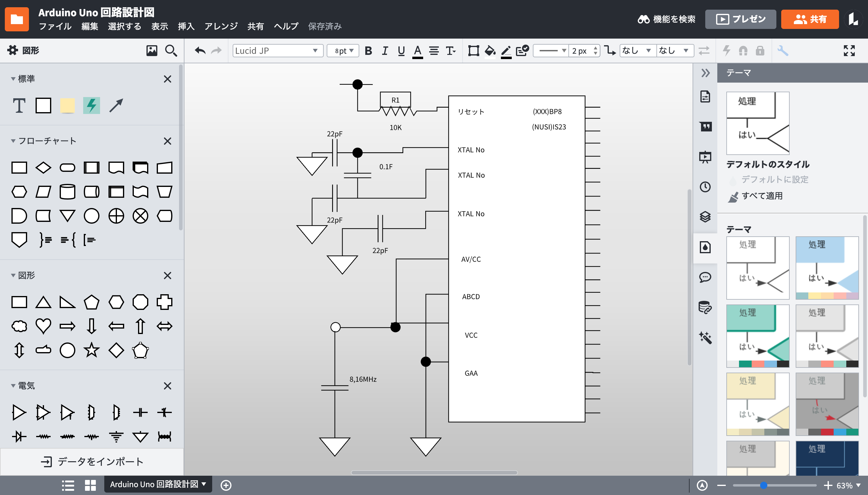Open the 表示 menu
The image size is (868, 495).
(x=159, y=26)
